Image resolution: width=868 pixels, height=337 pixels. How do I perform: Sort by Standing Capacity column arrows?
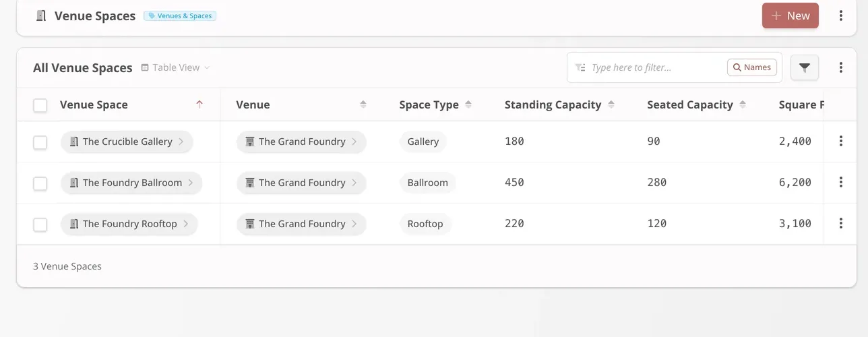611,104
